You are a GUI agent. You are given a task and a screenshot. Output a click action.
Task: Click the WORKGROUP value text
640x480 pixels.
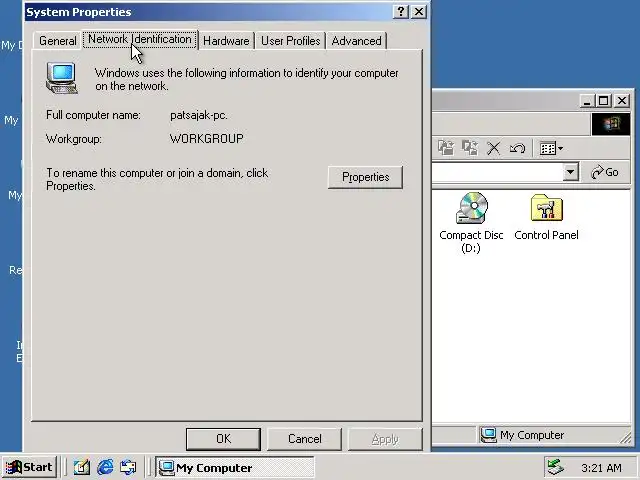(x=207, y=139)
